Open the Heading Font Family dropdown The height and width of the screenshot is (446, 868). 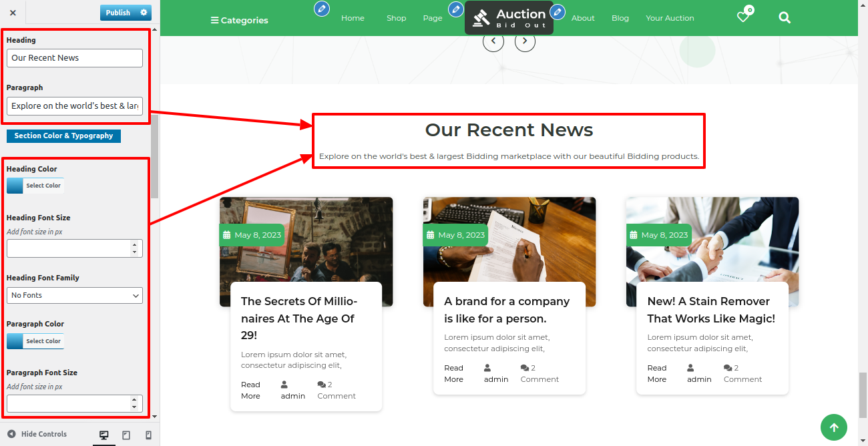click(x=75, y=295)
